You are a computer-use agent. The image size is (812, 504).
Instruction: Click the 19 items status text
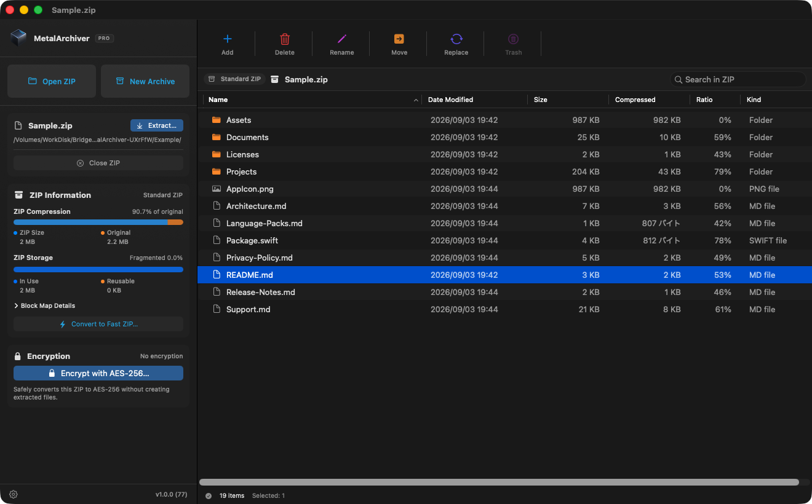[232, 495]
